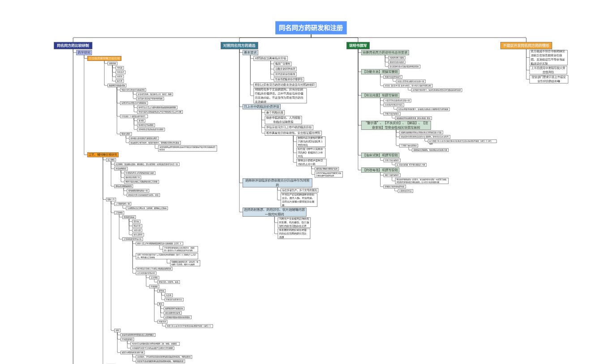Select 【功能主治】项撰写原则 node
Image resolution: width=616 pixels, height=364 pixels.
click(380, 72)
